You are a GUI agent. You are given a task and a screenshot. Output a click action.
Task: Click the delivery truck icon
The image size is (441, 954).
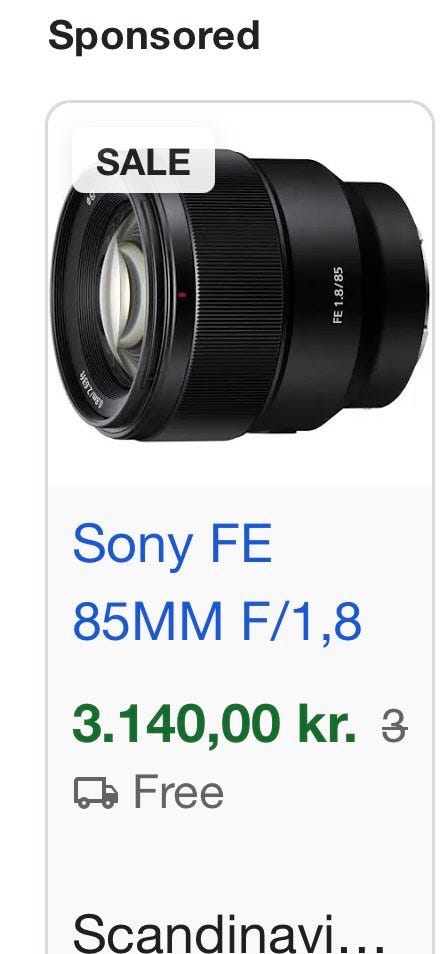click(x=96, y=793)
